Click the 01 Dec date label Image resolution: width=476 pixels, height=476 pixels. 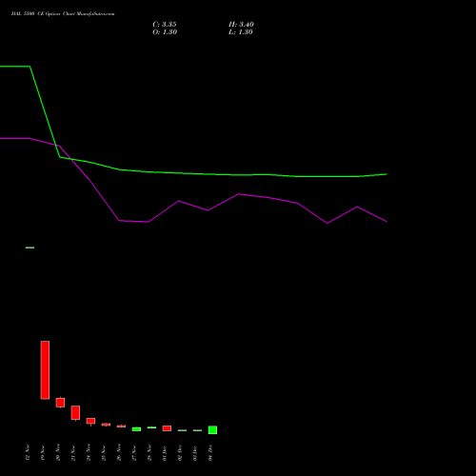pos(165,453)
